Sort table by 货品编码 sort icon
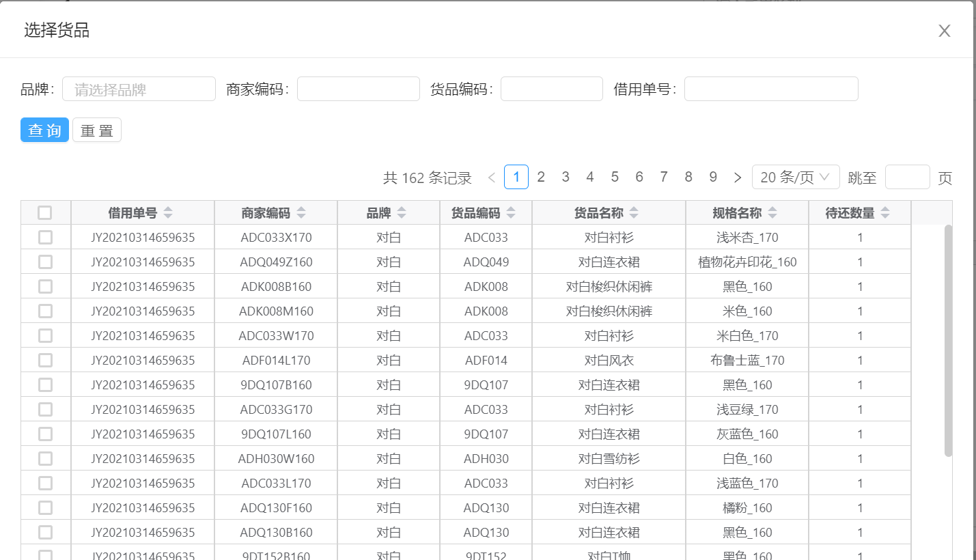The height and width of the screenshot is (560, 976). (511, 213)
